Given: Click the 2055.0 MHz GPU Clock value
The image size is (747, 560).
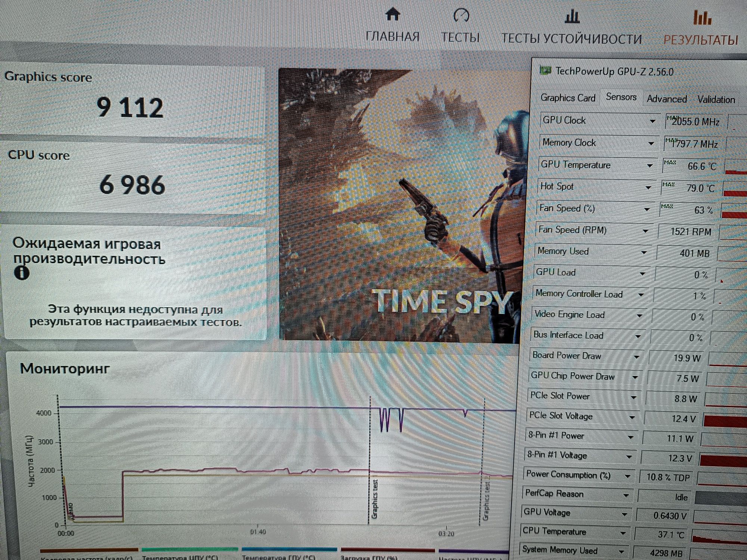Looking at the screenshot, I should (x=695, y=122).
